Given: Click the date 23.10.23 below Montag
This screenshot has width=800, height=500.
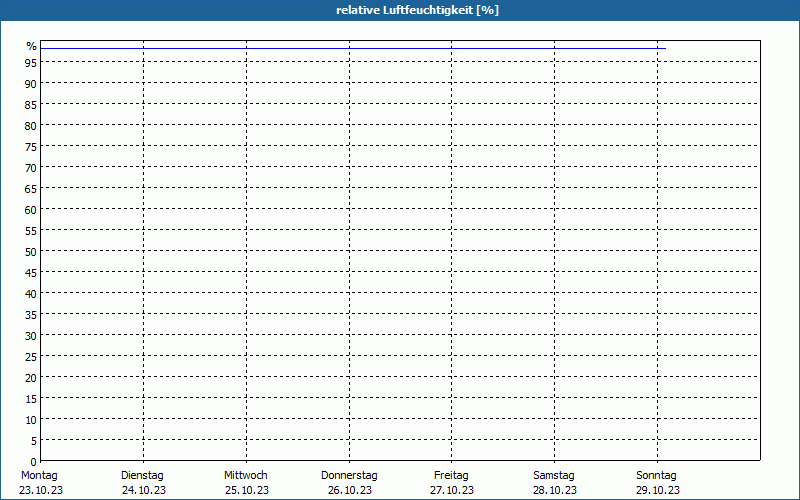Looking at the screenshot, I should [x=39, y=490].
